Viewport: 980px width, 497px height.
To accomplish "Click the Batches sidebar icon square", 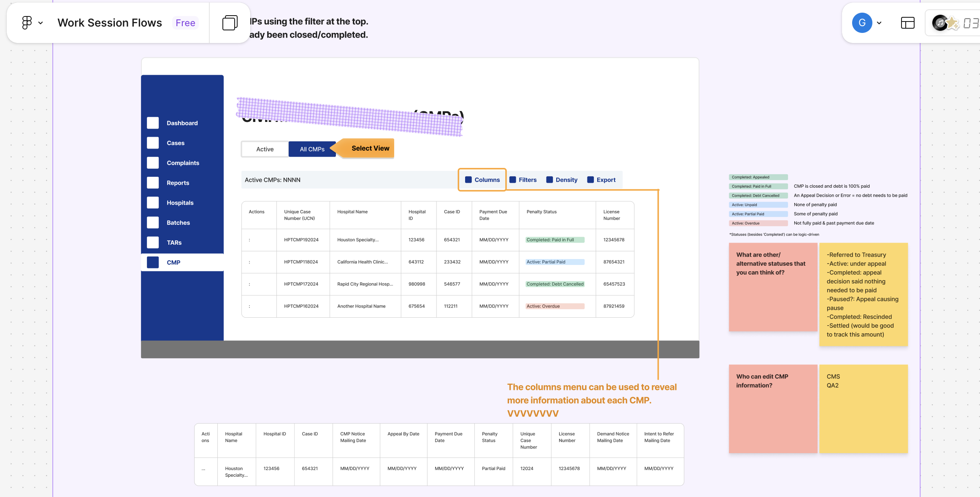I will (x=153, y=222).
